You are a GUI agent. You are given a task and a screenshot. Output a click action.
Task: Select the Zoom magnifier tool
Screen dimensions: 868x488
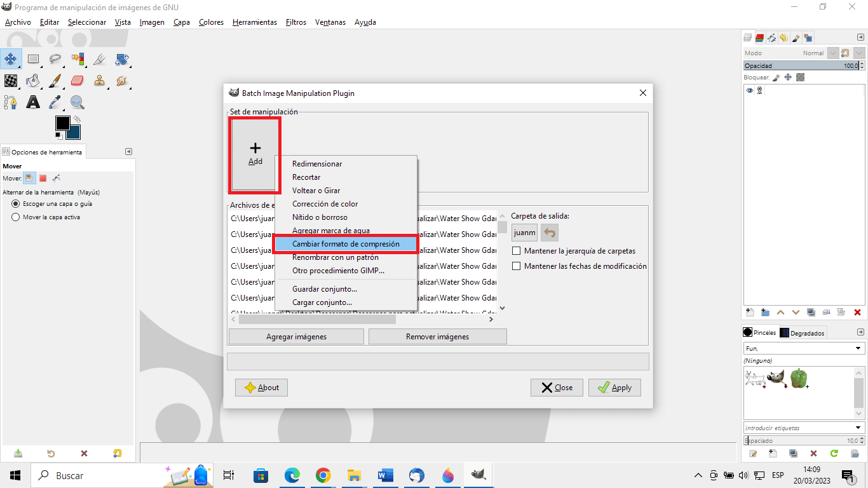[x=78, y=102]
